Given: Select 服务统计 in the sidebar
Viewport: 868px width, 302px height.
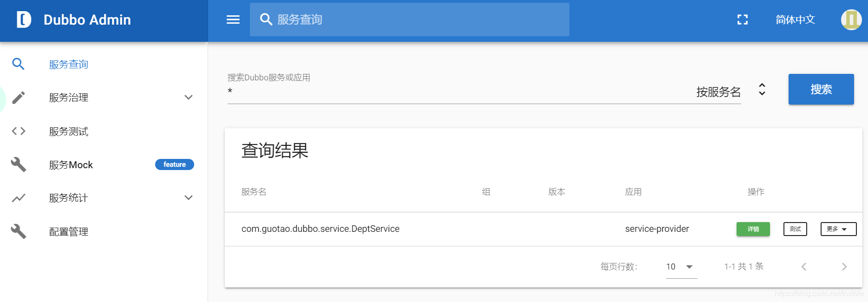Looking at the screenshot, I should click(69, 198).
